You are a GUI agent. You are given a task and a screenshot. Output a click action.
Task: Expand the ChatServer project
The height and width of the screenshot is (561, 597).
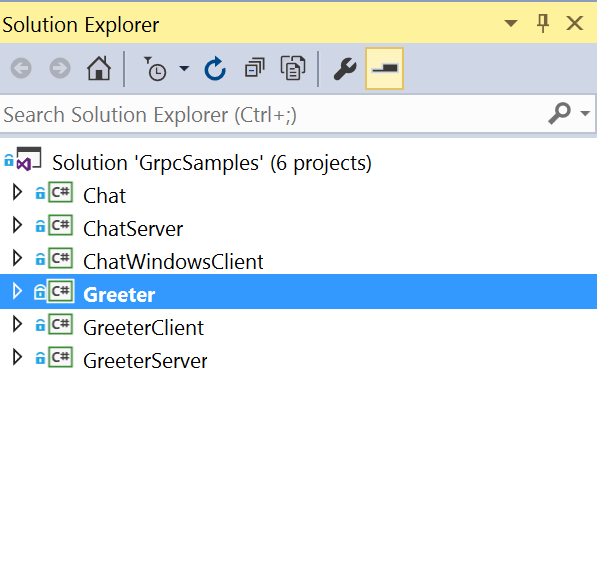pos(17,225)
